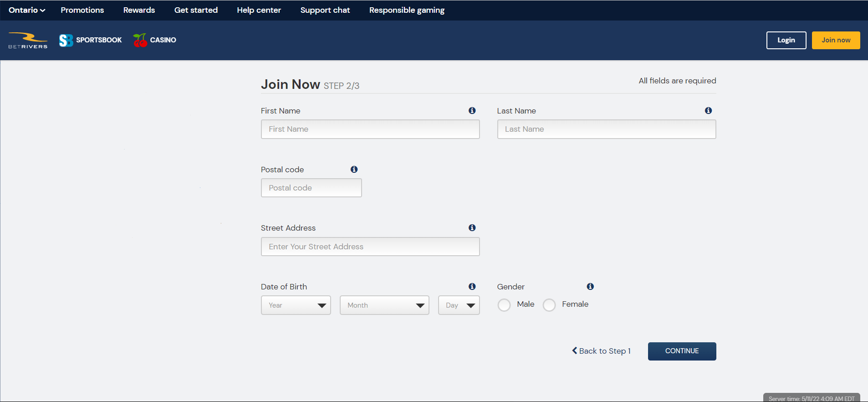Select the Male radio button

coord(504,305)
